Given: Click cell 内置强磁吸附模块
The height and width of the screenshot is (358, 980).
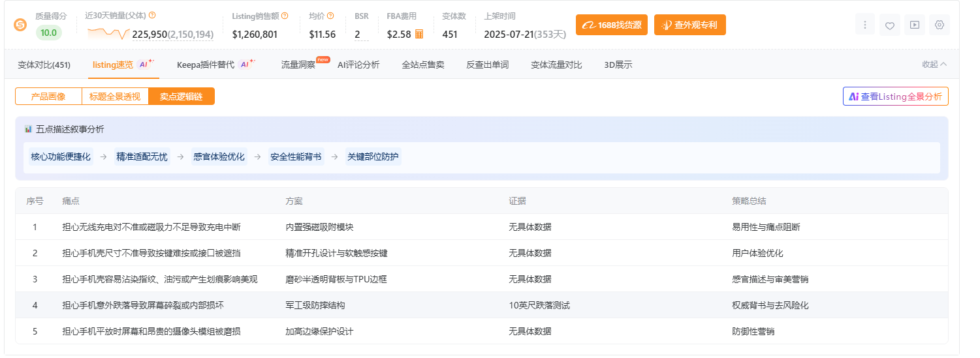Looking at the screenshot, I should tap(320, 227).
